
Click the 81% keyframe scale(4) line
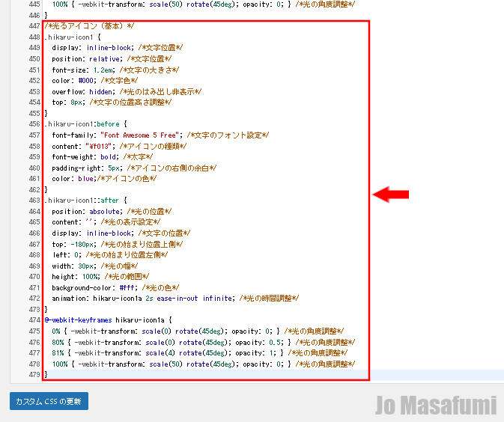[200, 353]
